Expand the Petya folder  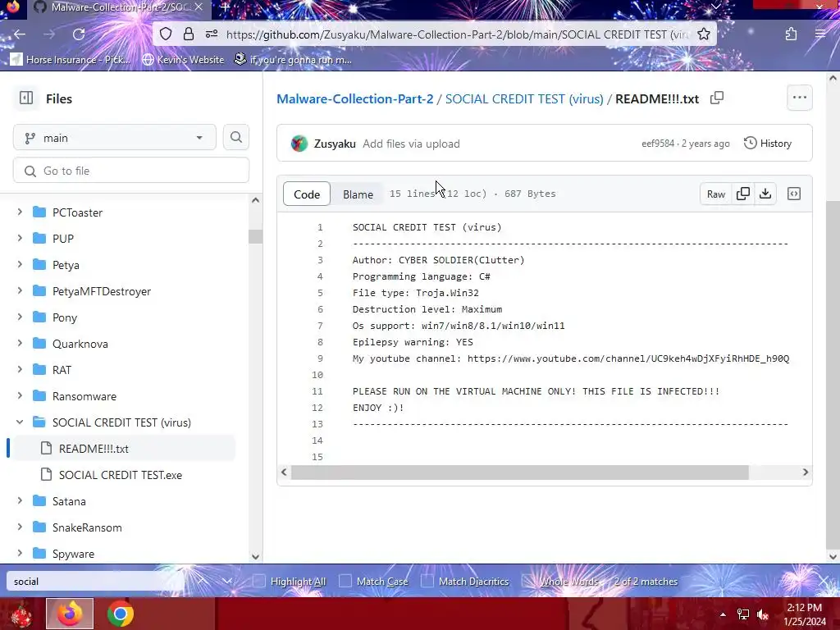[x=20, y=265]
